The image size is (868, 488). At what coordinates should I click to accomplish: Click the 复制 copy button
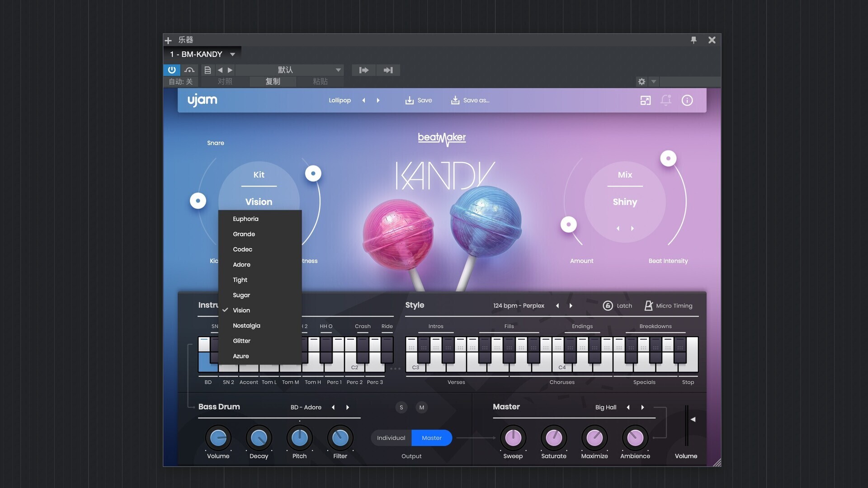click(273, 82)
